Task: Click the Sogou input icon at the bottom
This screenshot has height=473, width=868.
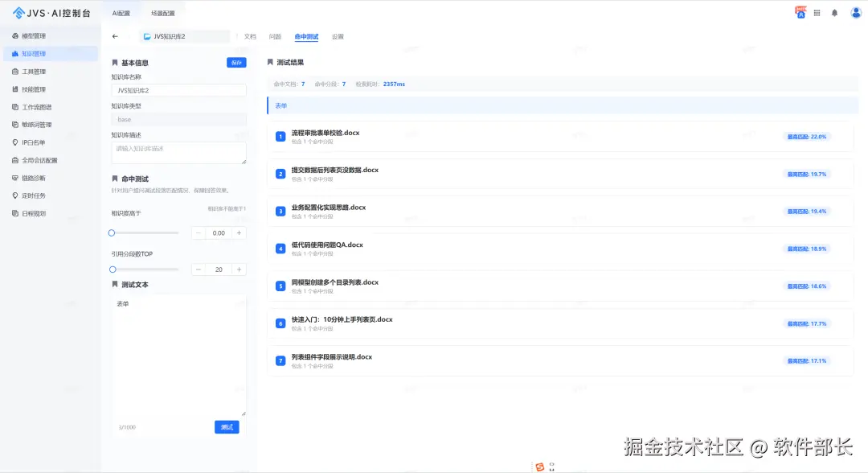Action: pos(540,467)
